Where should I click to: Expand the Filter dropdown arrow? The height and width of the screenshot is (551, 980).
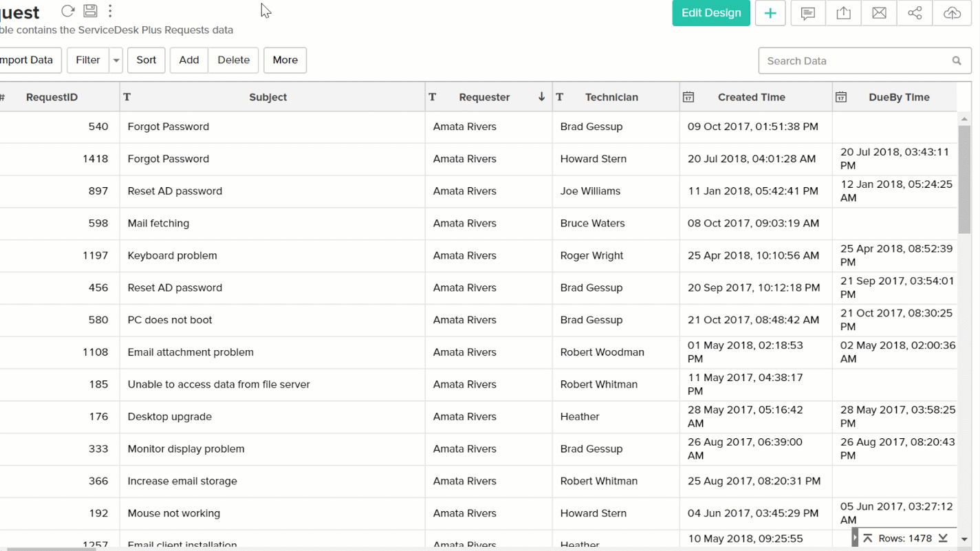coord(116,61)
